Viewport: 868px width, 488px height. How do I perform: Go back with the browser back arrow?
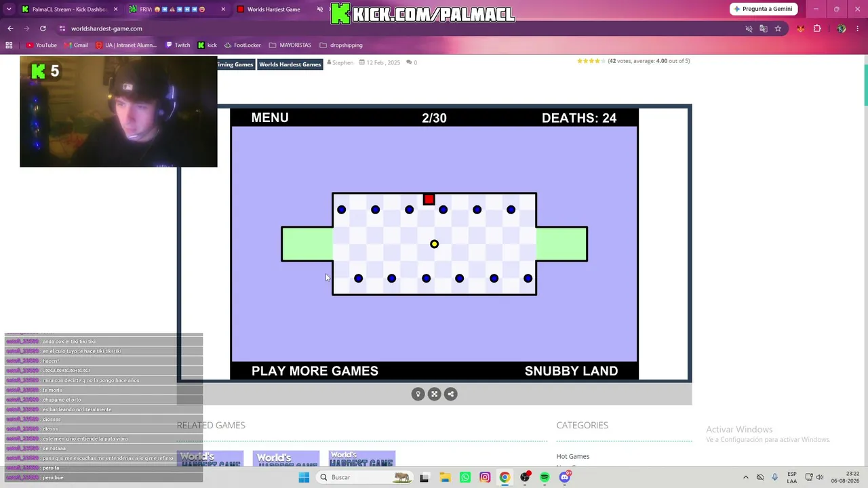[x=10, y=28]
